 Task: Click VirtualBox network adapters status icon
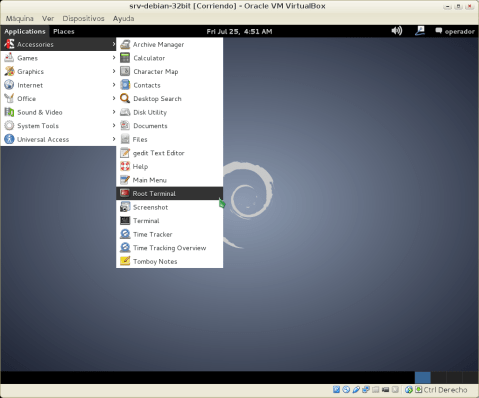(366, 389)
